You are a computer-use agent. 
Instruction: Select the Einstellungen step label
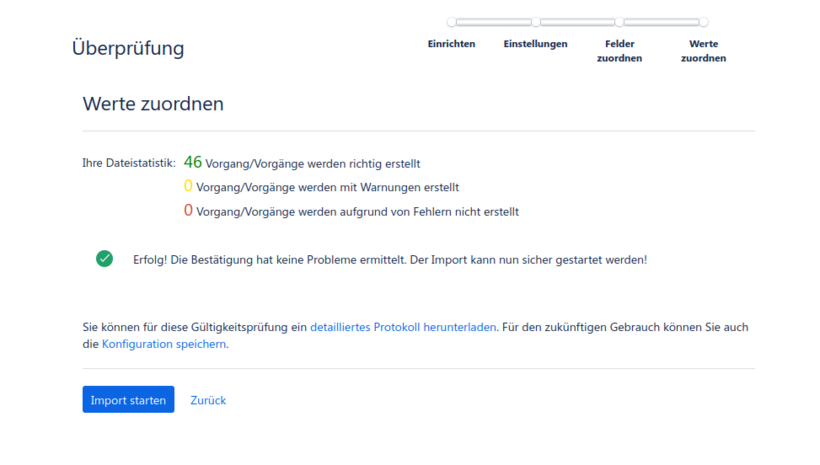click(x=536, y=44)
